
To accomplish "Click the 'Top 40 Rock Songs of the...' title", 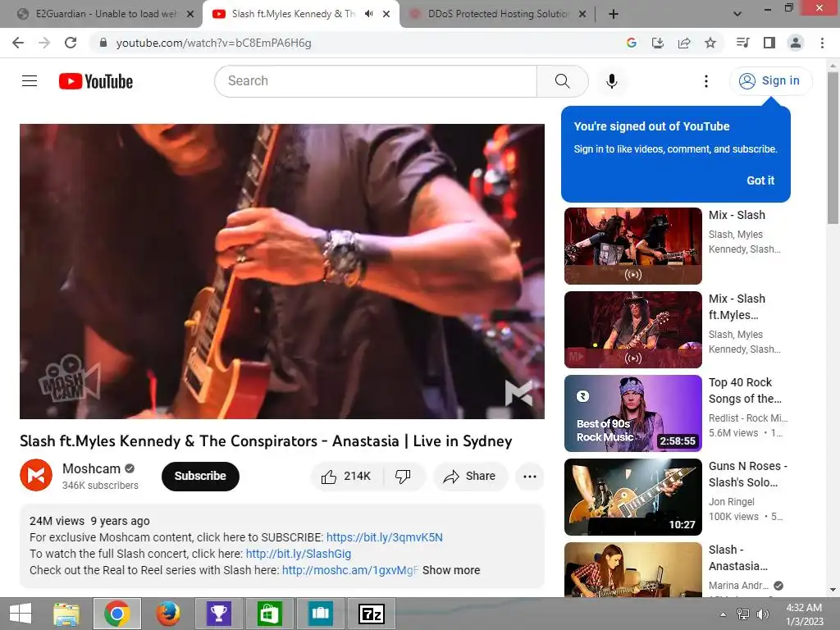I will [745, 390].
